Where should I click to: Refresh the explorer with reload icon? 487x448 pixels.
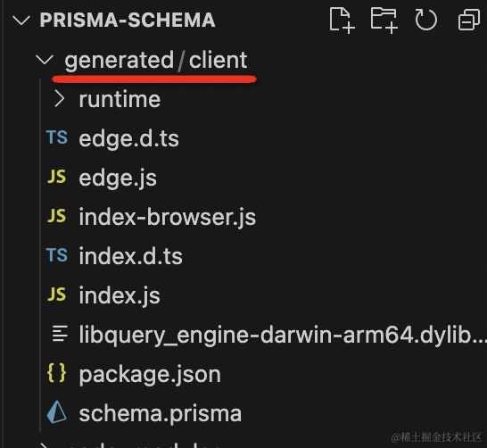tap(425, 20)
